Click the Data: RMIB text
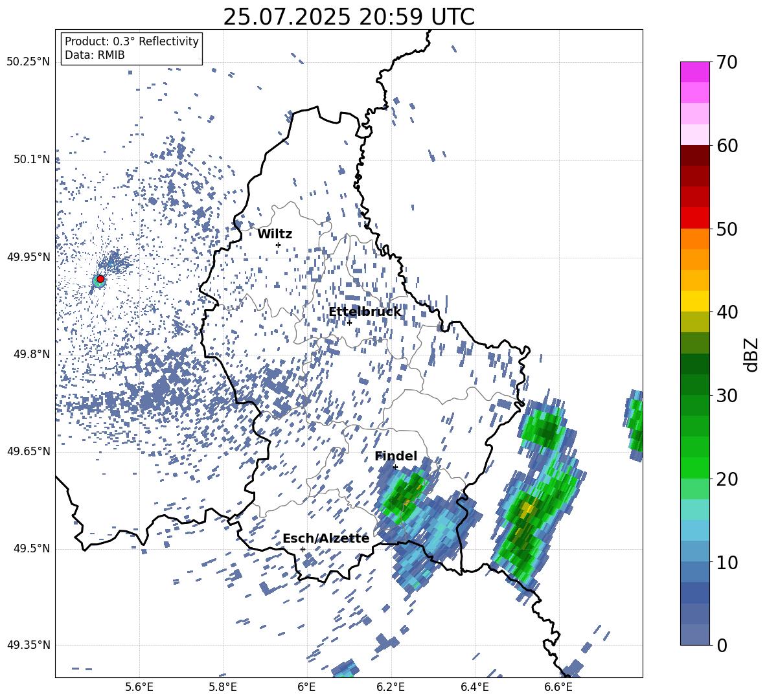This screenshot has width=767, height=700. [95, 55]
